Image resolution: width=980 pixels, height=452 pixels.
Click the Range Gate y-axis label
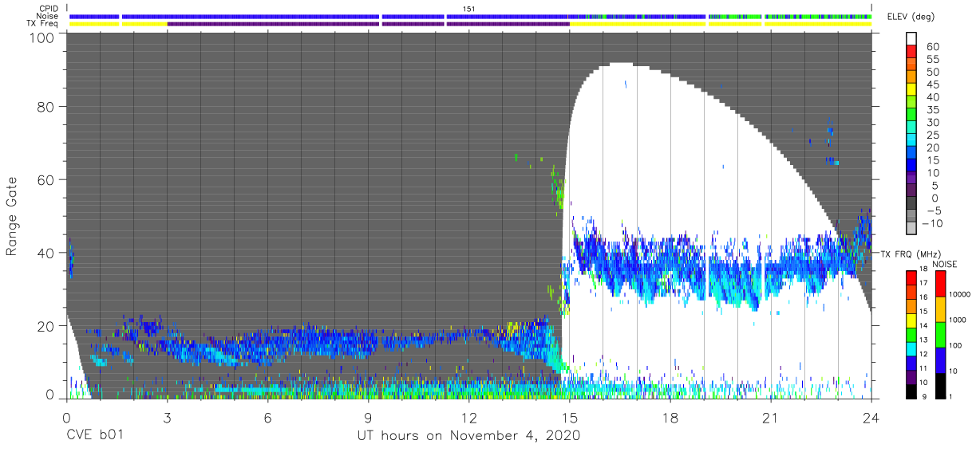(x=12, y=217)
